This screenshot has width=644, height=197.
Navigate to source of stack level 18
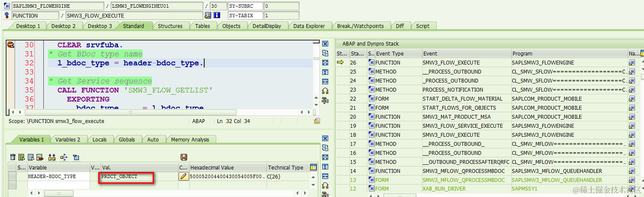click(x=632, y=135)
